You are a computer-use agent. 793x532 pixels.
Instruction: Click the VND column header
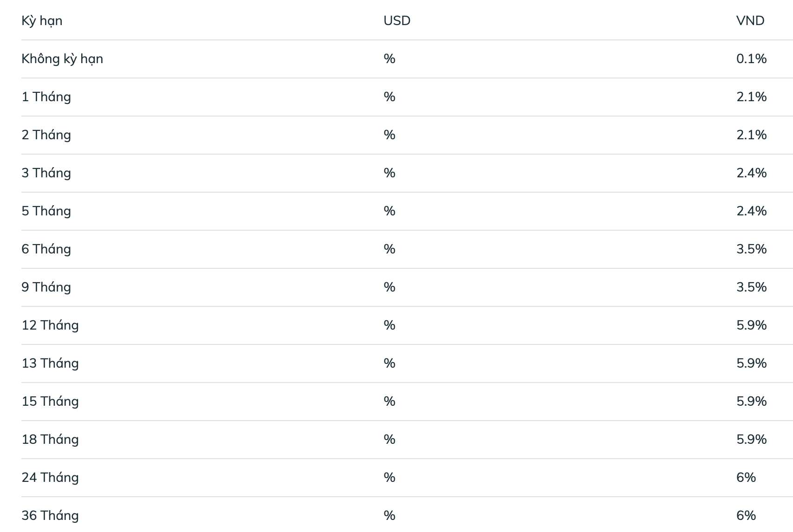point(750,21)
